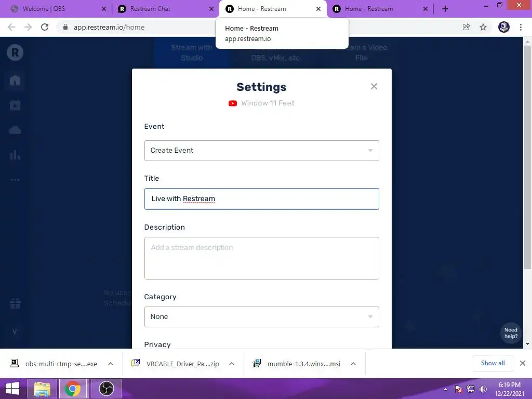
Task: Click the Action Center flag tray icon
Action: 458,389
